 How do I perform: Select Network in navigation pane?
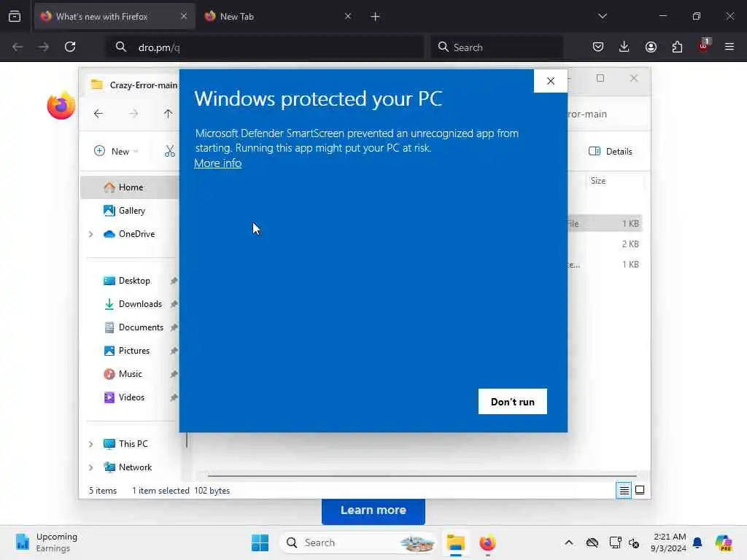tap(128, 467)
